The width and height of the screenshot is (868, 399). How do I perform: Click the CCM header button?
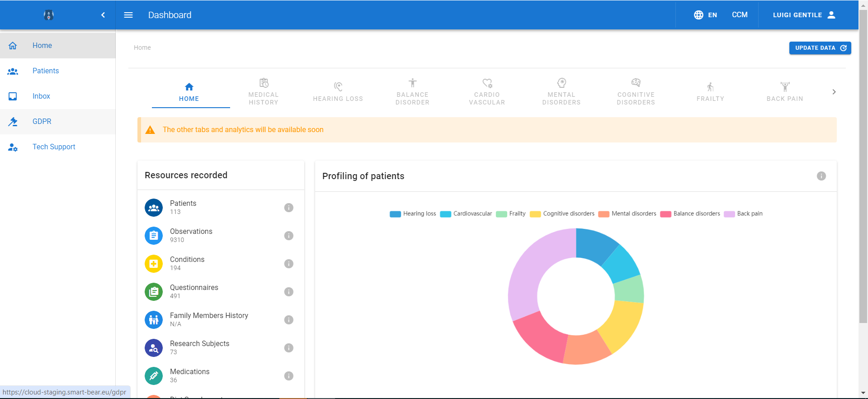740,15
